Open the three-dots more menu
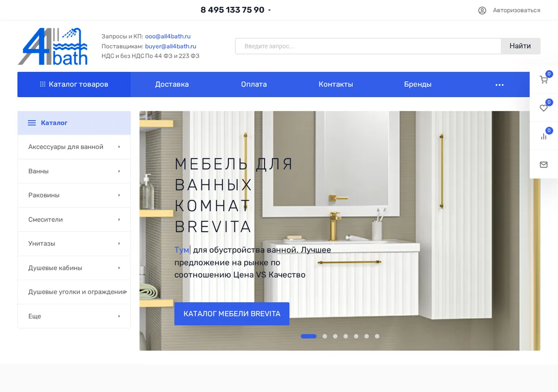Viewport: 558px width, 392px height. [499, 85]
